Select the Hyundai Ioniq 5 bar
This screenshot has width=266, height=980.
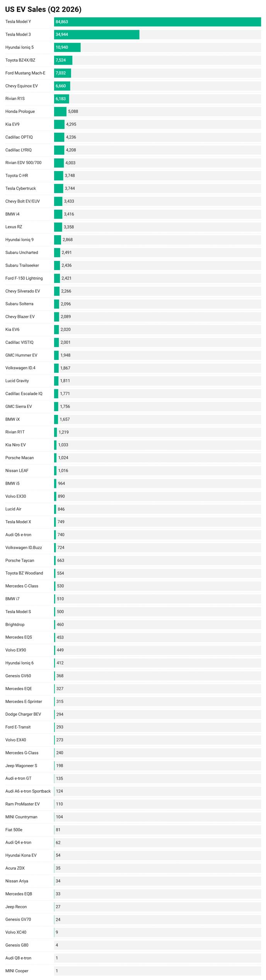click(67, 47)
